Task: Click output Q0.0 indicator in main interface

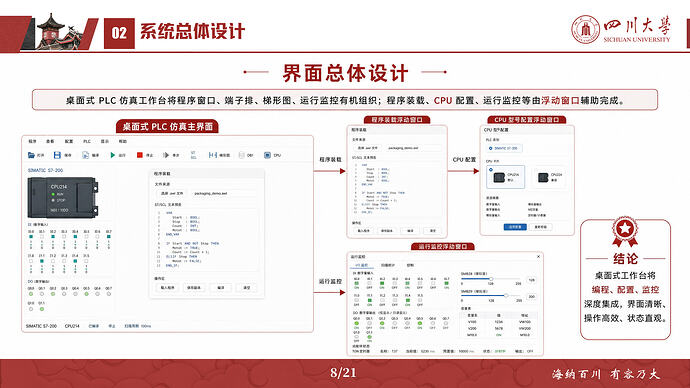Action: pos(31,294)
